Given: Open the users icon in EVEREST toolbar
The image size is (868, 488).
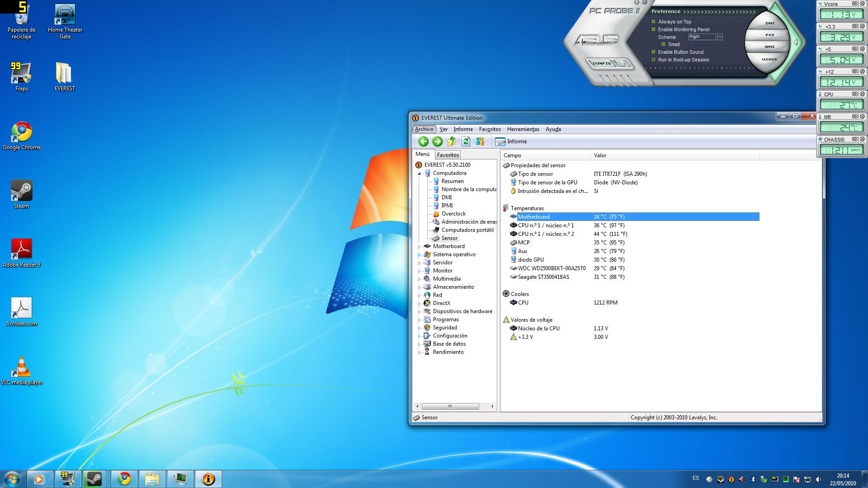Looking at the screenshot, I should click(480, 141).
